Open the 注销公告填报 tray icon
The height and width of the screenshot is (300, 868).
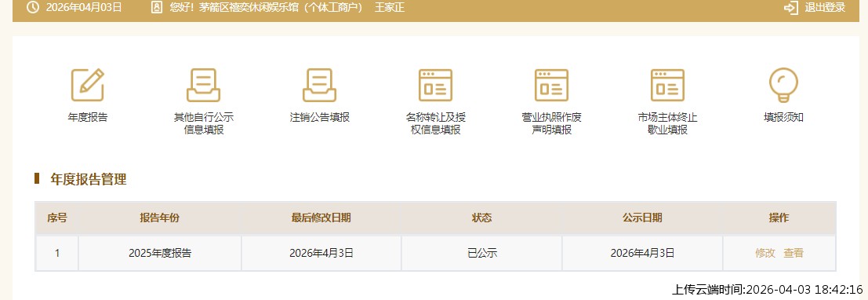(319, 85)
